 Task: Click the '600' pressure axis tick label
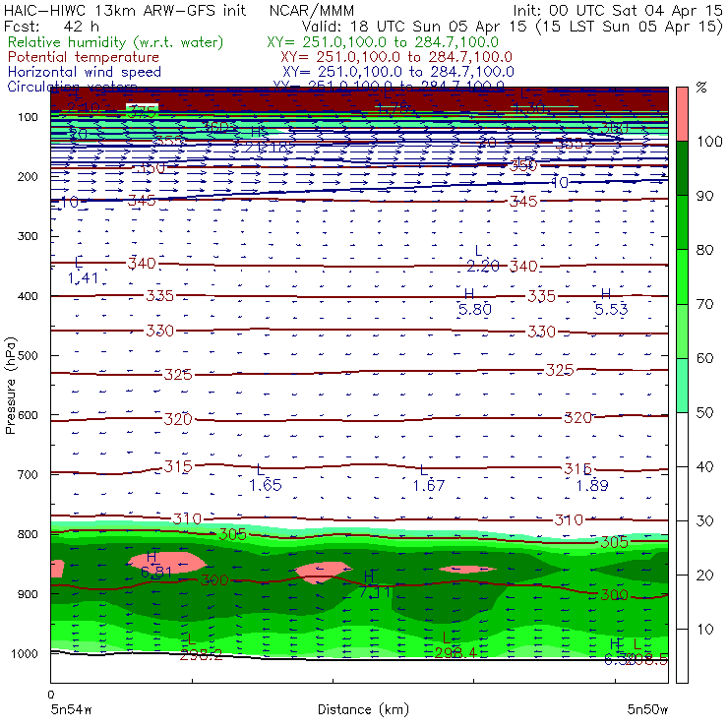click(x=29, y=414)
